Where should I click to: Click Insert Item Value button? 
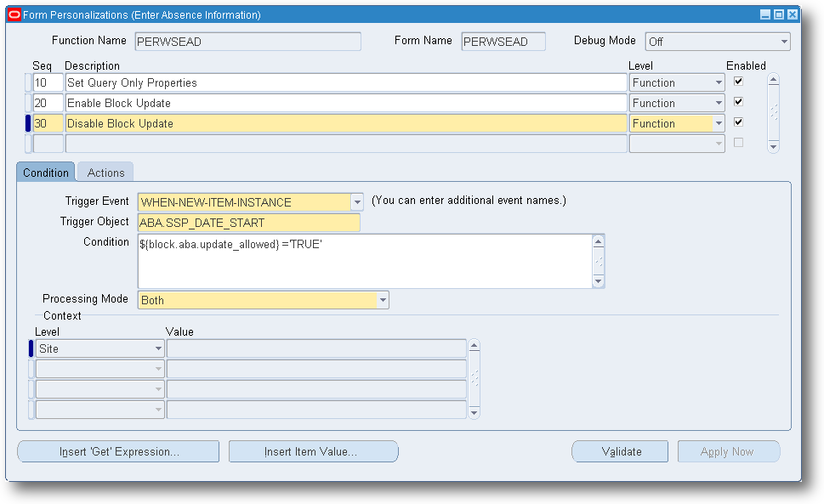(x=313, y=451)
